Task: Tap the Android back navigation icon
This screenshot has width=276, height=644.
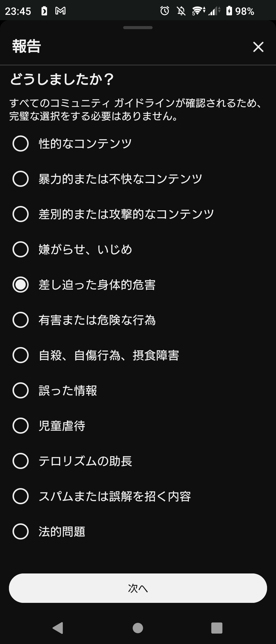Action: 58,628
